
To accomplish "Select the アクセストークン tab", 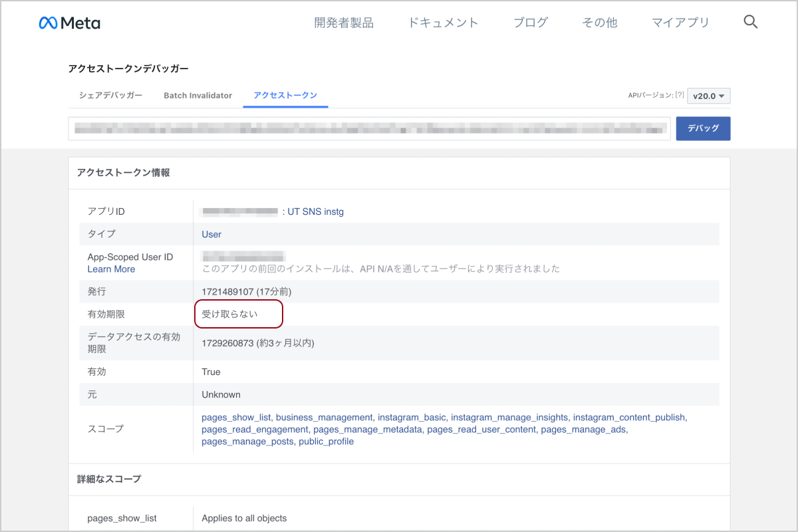I will point(285,95).
